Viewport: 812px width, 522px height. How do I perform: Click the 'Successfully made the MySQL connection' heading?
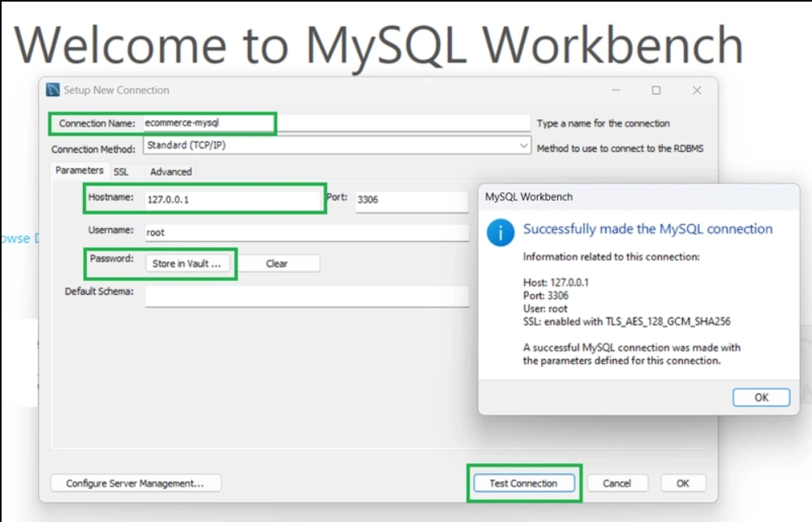tap(647, 229)
